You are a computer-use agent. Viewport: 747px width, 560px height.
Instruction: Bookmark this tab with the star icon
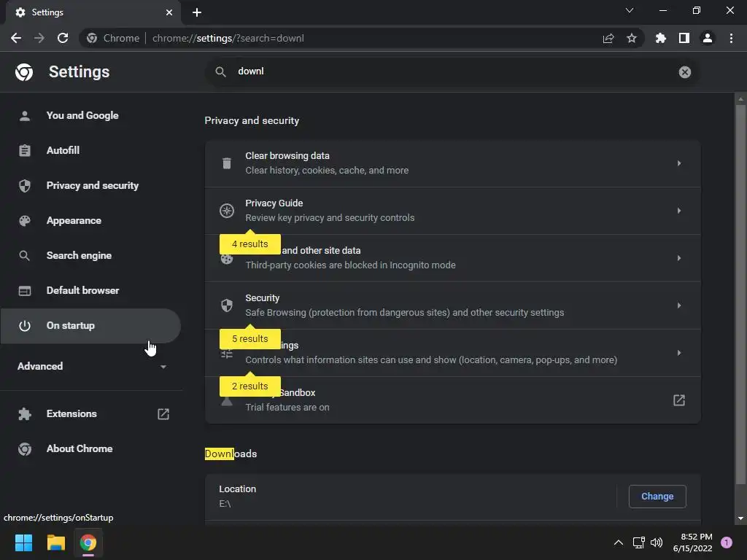click(632, 38)
